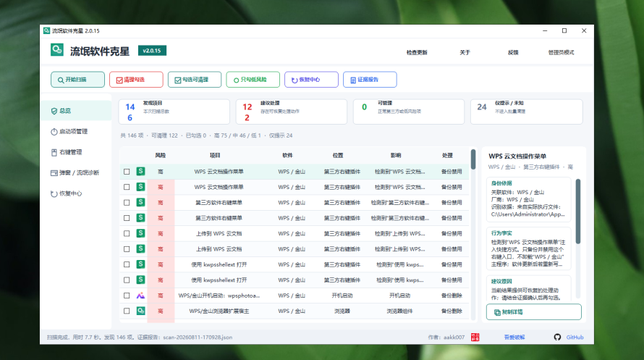Click the red badge icon after aakk007
The width and height of the screenshot is (644, 360).
[475, 337]
